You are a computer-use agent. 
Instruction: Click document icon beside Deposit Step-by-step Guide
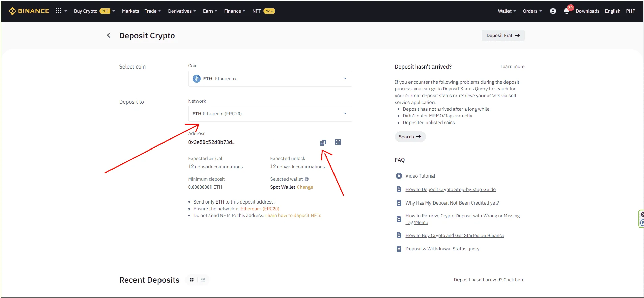[x=399, y=189]
